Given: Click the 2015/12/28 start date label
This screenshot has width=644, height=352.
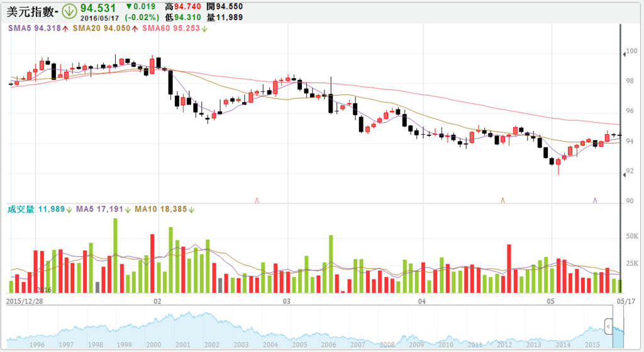Looking at the screenshot, I should pyautogui.click(x=25, y=301).
